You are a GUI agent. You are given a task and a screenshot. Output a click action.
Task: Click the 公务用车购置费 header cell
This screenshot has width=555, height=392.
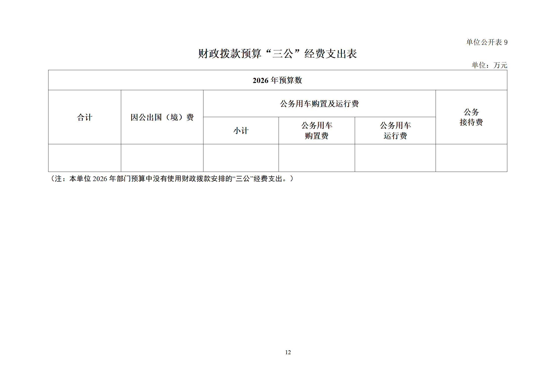tap(317, 131)
